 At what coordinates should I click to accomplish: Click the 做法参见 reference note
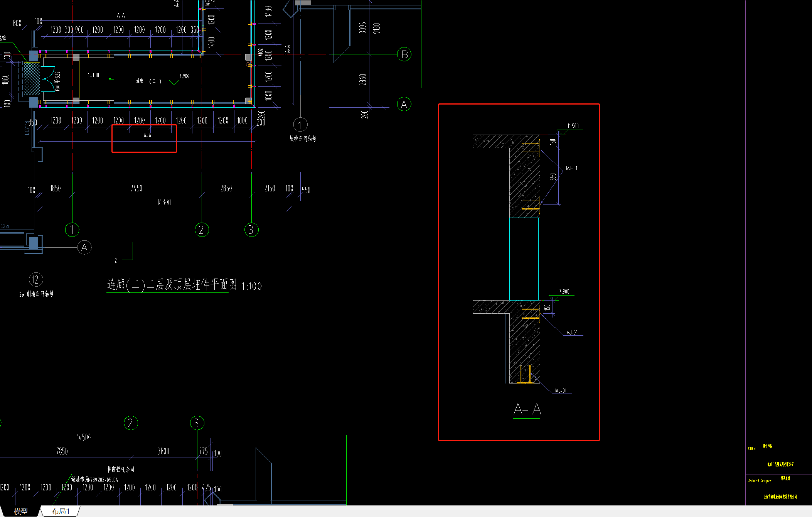(94, 480)
